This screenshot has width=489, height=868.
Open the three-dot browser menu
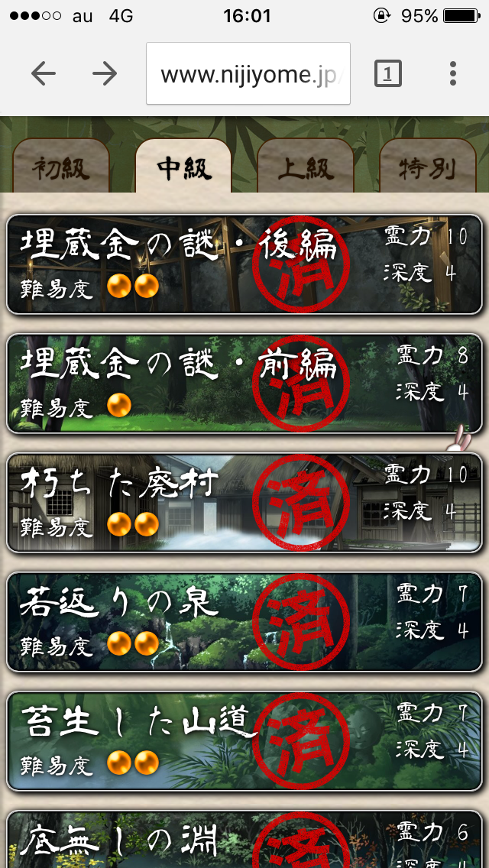point(453,73)
